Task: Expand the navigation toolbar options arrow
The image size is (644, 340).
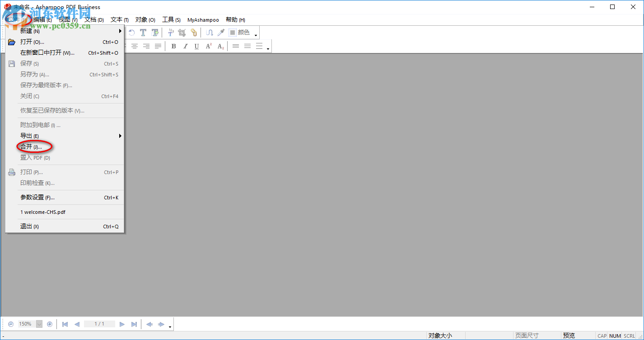Action: pos(170,327)
